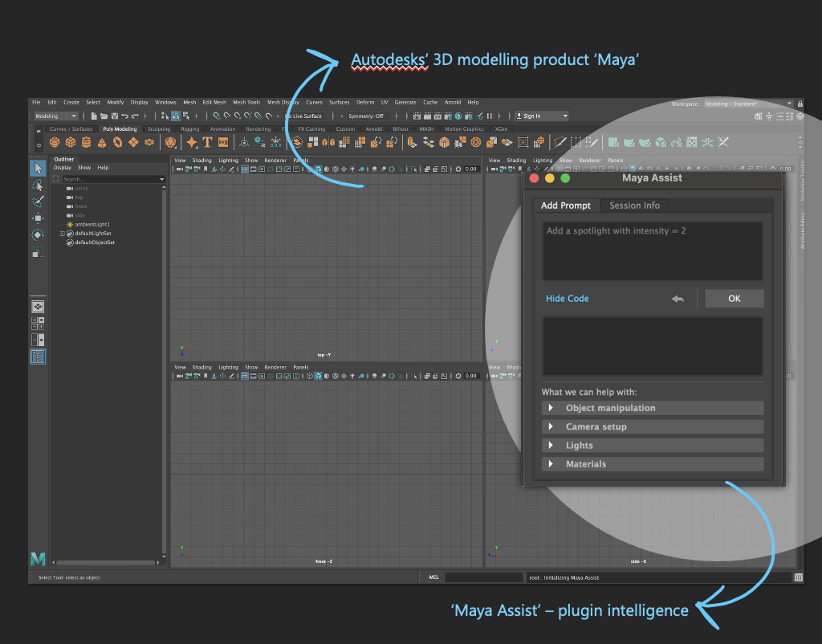The height and width of the screenshot is (644, 822).
Task: Toggle grid display in top viewport toolbar
Action: coord(245,169)
